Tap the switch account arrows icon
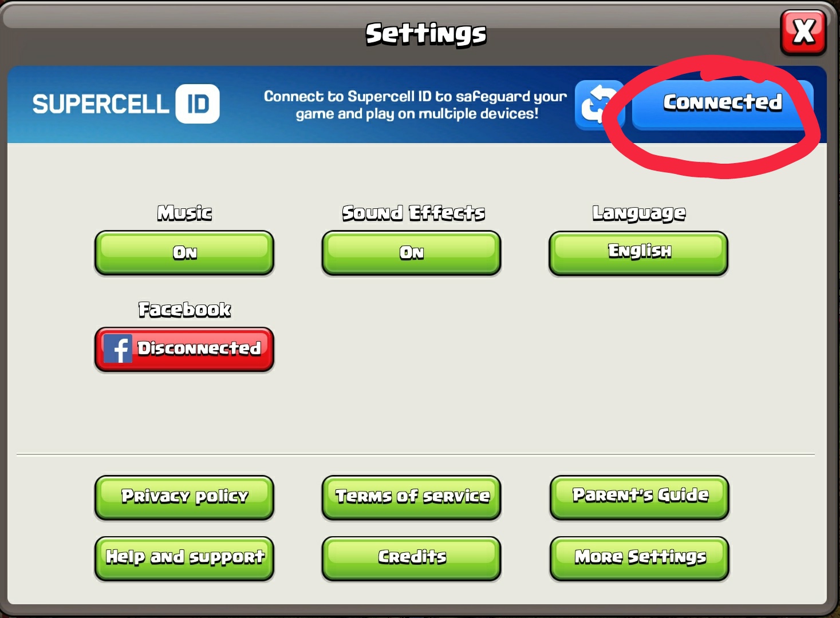Screen dimensions: 840x618 click(x=600, y=105)
